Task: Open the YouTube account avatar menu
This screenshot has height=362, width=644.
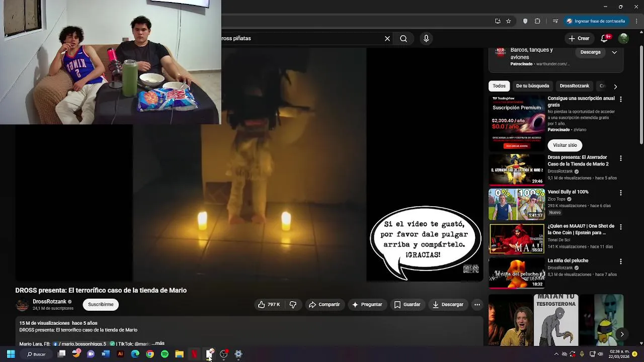Action: pos(623,38)
